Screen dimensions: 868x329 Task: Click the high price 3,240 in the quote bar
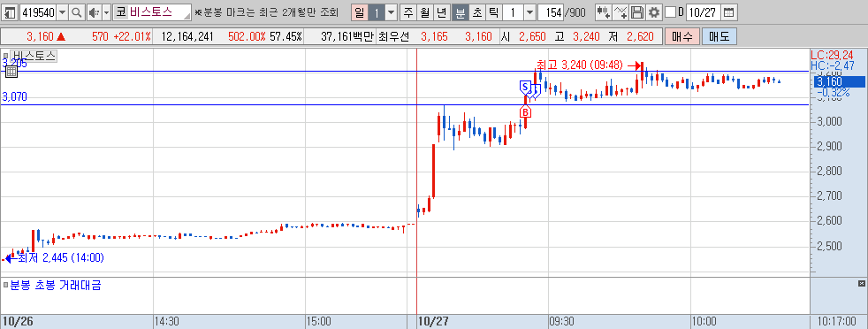(586, 37)
